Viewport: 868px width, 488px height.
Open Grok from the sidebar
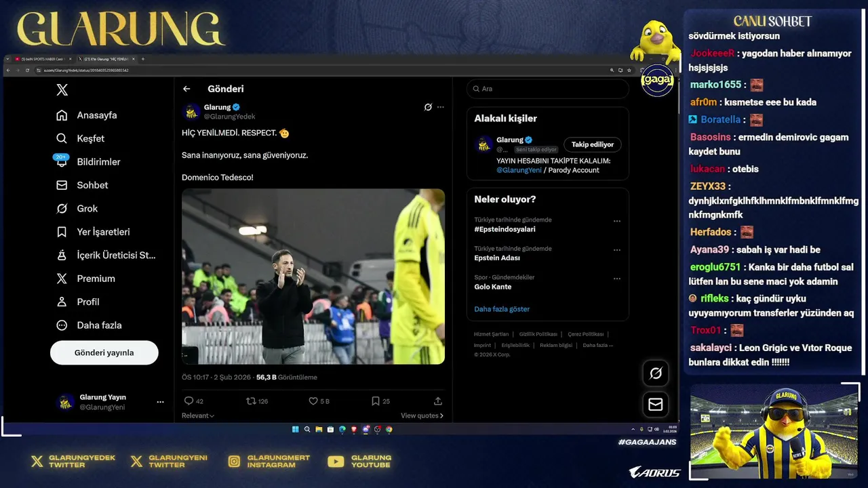(77, 209)
